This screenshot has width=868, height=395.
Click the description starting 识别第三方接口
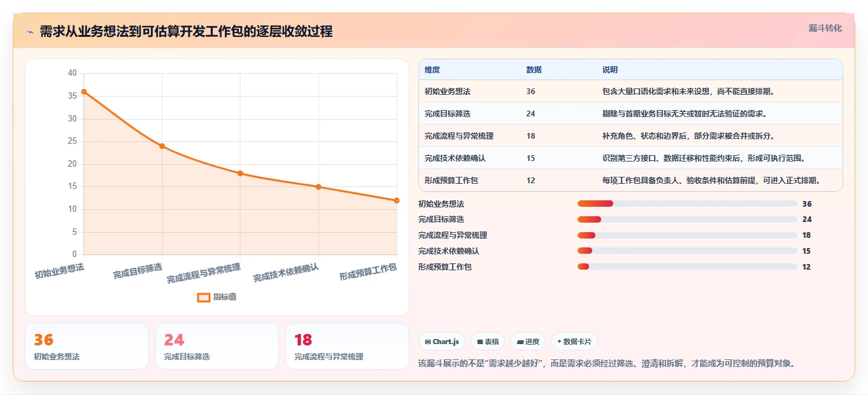click(x=704, y=158)
